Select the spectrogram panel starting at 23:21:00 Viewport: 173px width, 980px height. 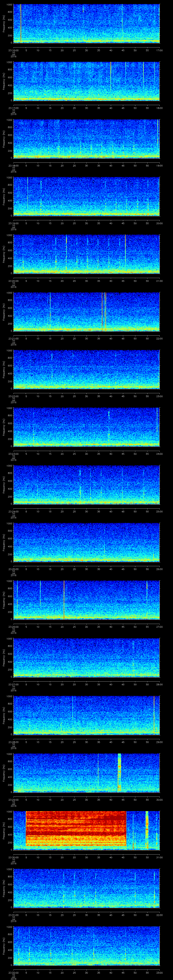pos(86,312)
